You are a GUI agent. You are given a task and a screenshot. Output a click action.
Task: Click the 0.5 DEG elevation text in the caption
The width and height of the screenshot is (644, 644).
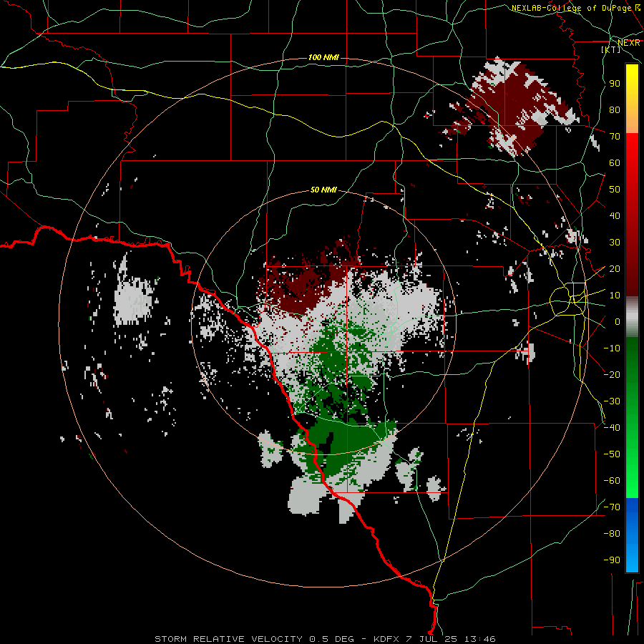(x=332, y=639)
